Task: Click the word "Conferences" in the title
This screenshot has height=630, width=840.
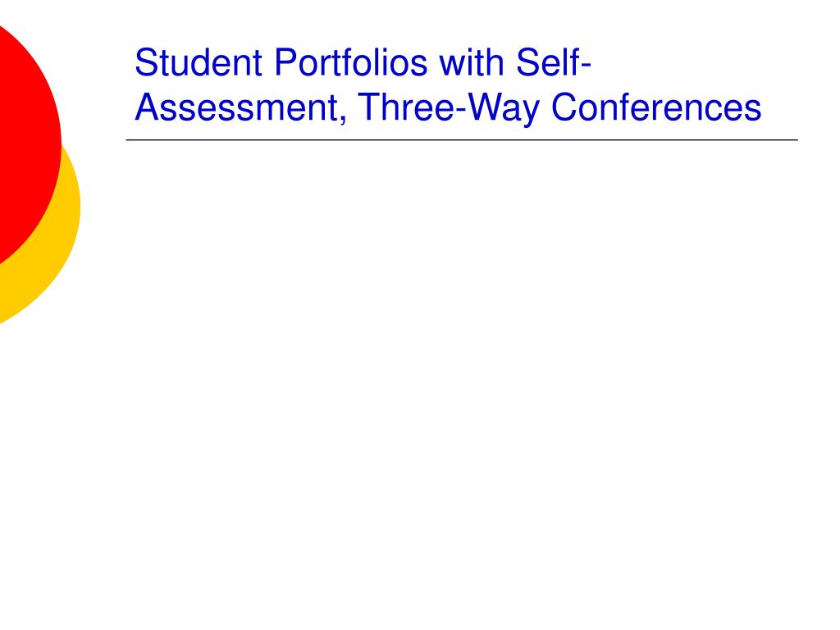Action: click(656, 107)
